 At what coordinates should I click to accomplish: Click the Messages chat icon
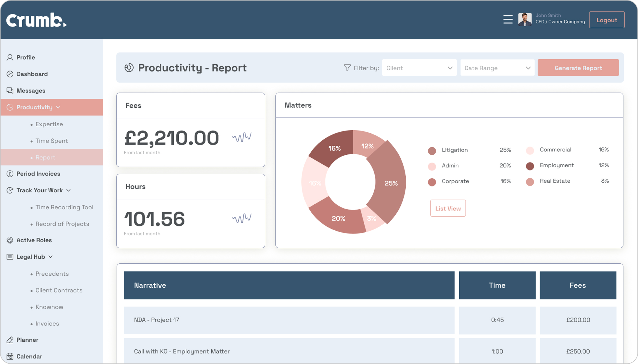pos(10,91)
